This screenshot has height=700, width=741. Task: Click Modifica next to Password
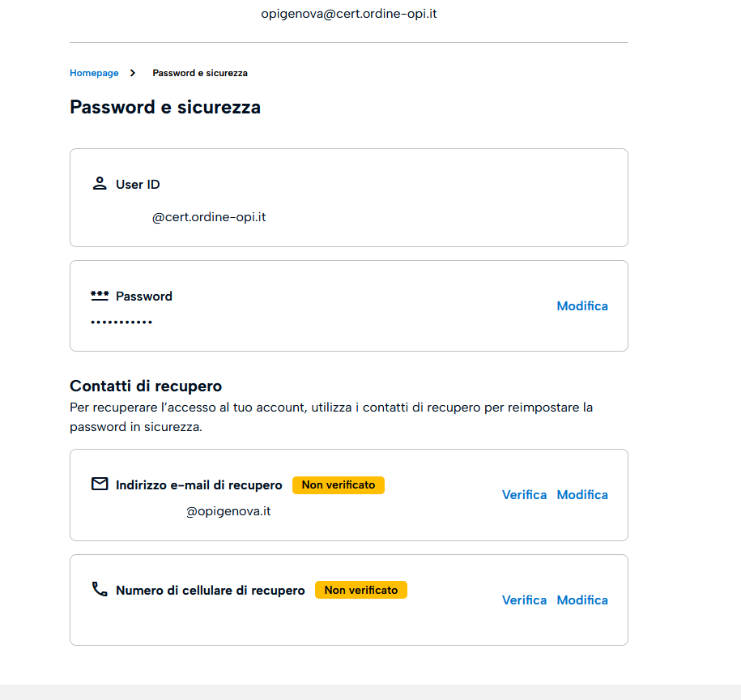click(x=582, y=305)
